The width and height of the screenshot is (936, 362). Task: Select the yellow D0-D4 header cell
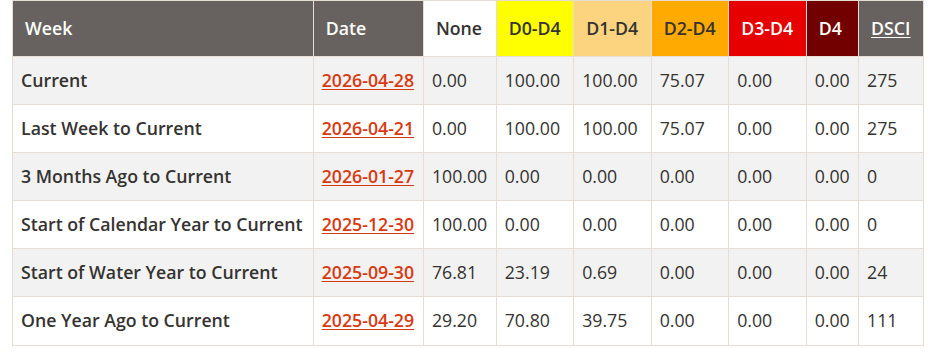pos(535,29)
